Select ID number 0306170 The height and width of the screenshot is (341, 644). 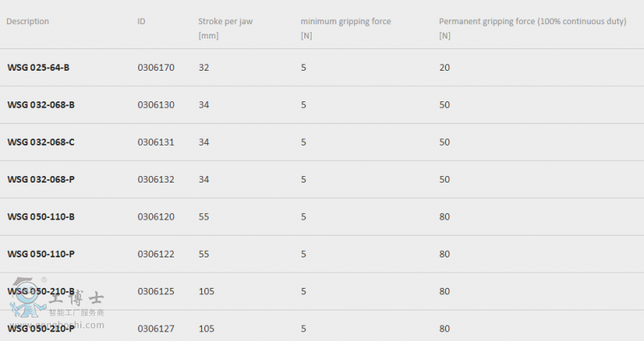[156, 68]
